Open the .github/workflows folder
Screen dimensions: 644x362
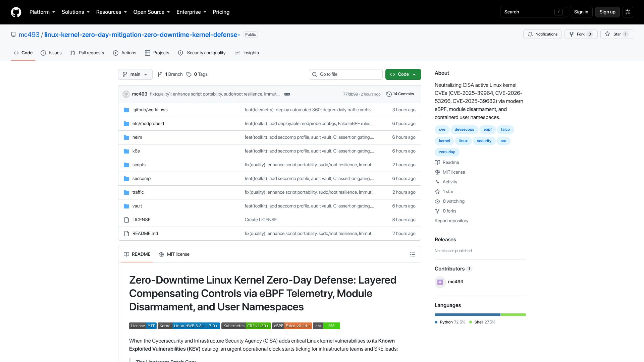[x=150, y=110]
